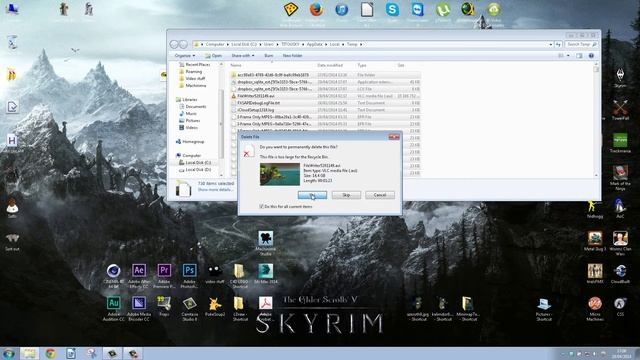Click Skip in Delete File dialog
Screen dimensions: 640x360
[346, 195]
